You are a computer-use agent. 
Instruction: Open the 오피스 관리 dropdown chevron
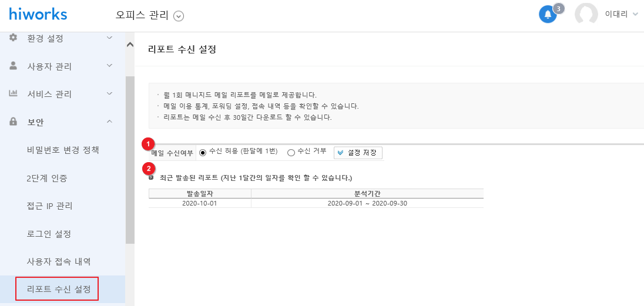pos(179,16)
